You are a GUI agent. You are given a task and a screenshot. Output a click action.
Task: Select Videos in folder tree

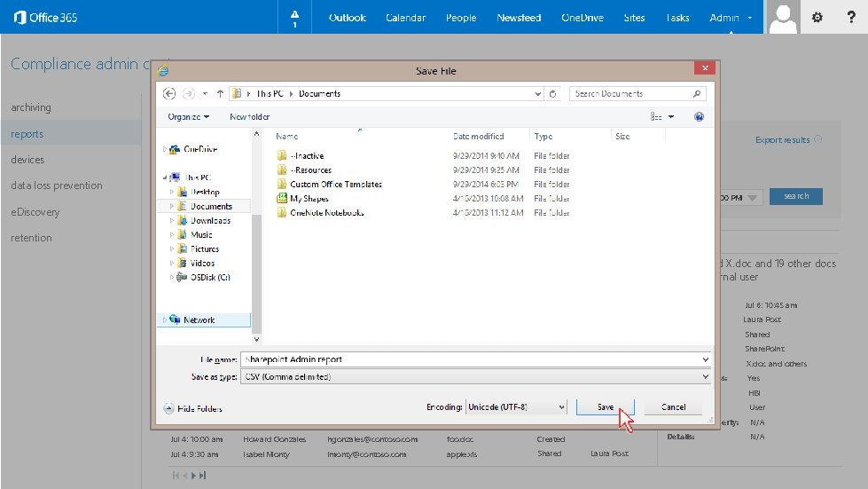click(x=203, y=263)
